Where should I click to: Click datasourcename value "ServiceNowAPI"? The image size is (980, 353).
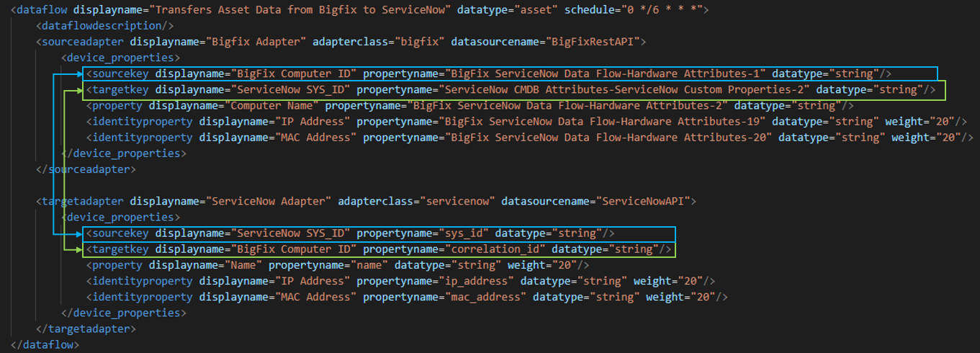[644, 200]
